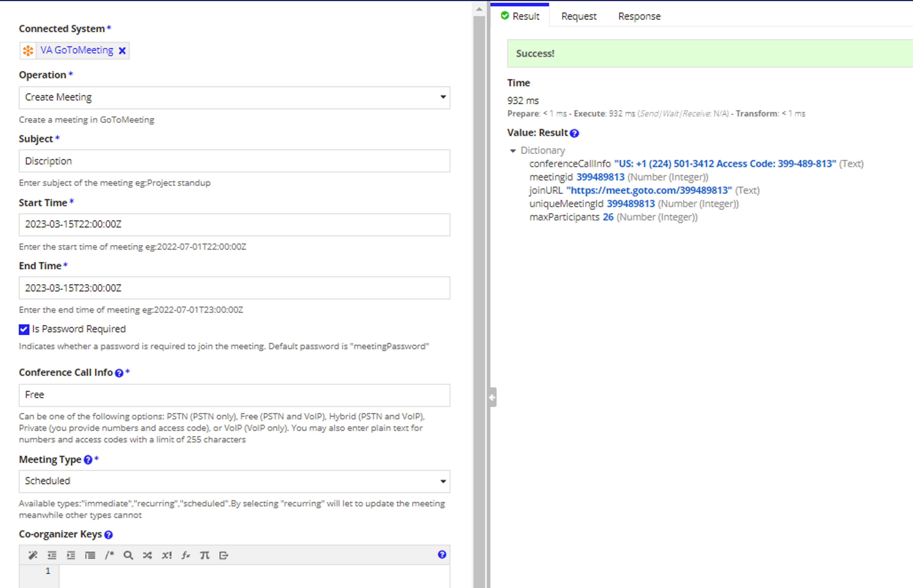This screenshot has width=913, height=588.
Task: Click the shuffle arrows toolbar icon
Action: coord(147,555)
